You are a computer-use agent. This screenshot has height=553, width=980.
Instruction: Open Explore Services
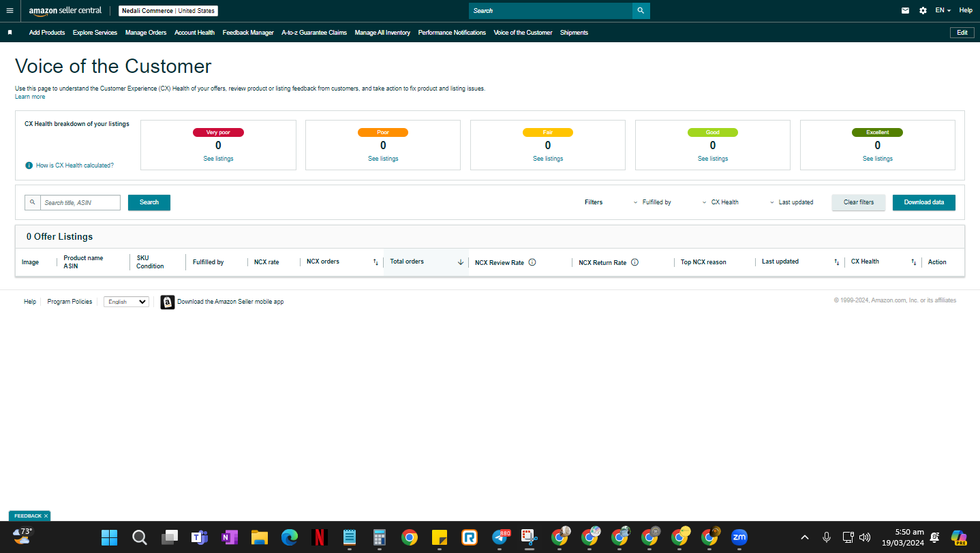point(95,33)
